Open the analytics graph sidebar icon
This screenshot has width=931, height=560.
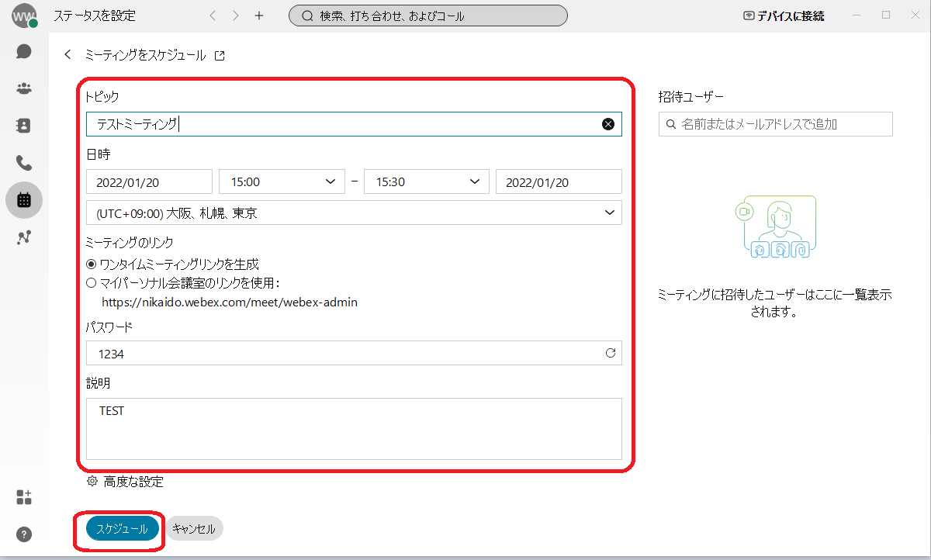24,237
